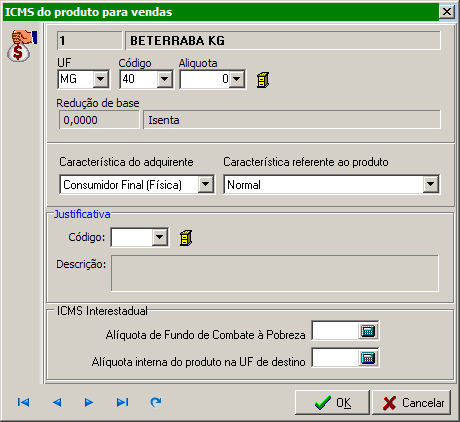Open calculator for Fundo de Combate à Pobreza

coord(368,331)
